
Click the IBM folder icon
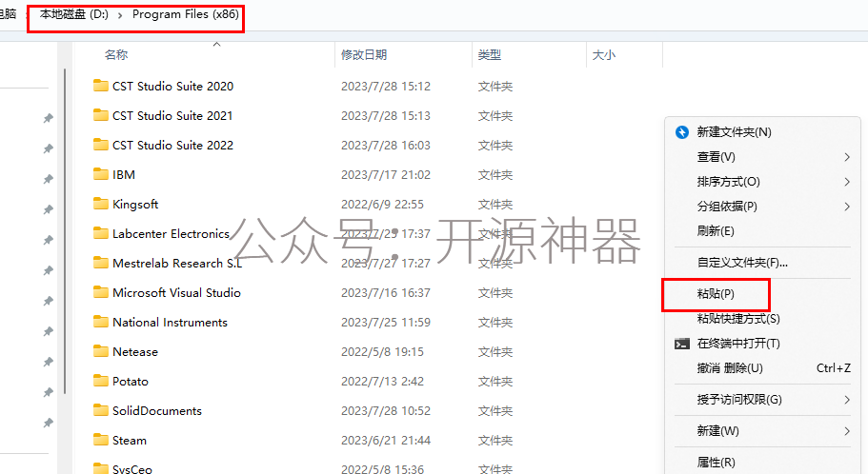coord(101,174)
